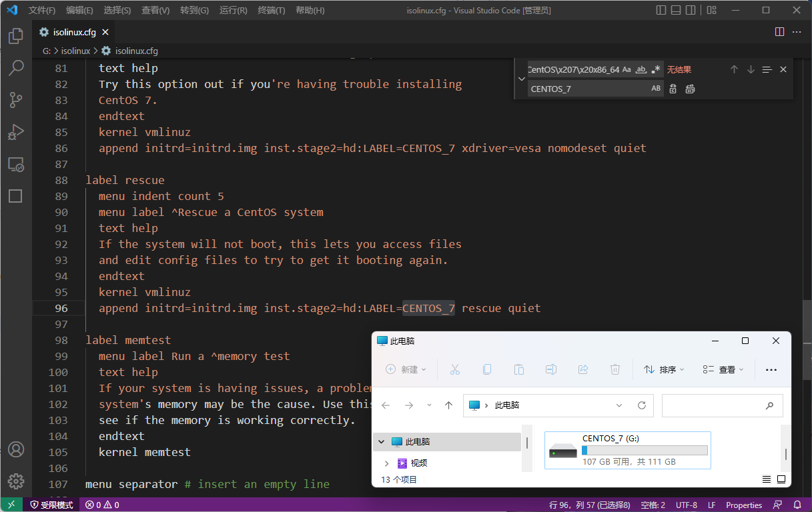Click Copy icon in File Explorer toolbar

[487, 369]
